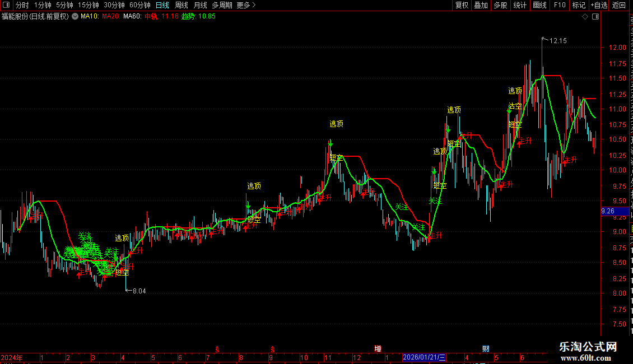Activate the 画线 drawing tools
Image resolution: width=633 pixels, height=364 pixels.
[x=539, y=5]
